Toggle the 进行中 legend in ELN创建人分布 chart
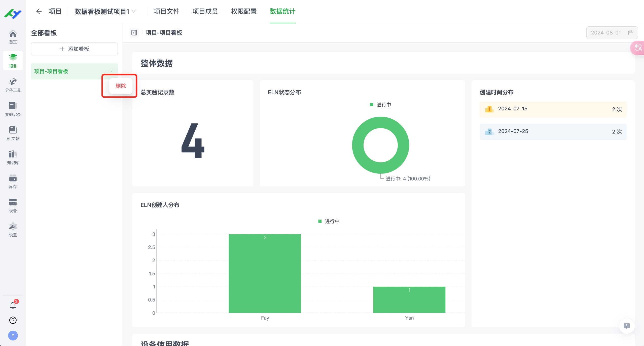The width and height of the screenshot is (644, 346). click(x=328, y=221)
